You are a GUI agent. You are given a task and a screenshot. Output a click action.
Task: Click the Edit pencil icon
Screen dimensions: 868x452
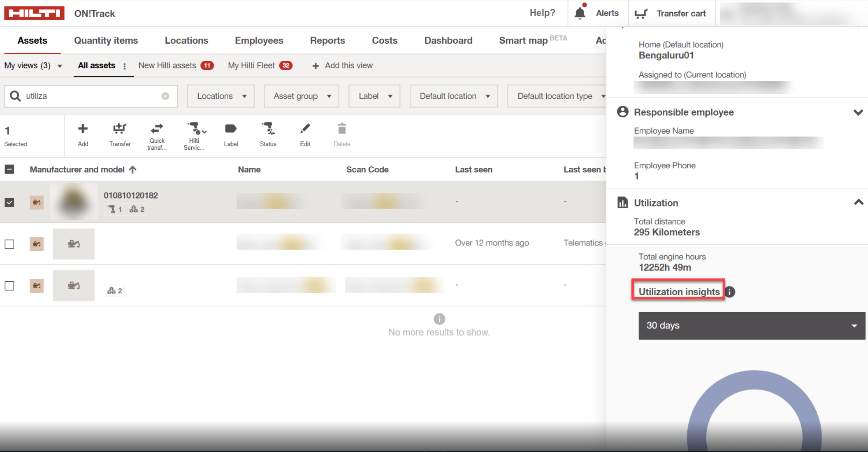coord(305,129)
